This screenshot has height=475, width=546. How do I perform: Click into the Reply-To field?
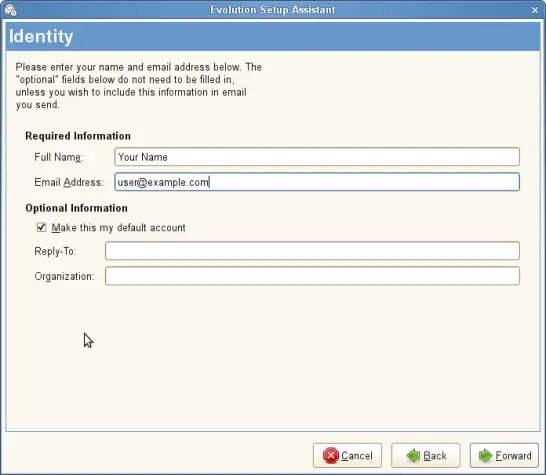tap(312, 251)
